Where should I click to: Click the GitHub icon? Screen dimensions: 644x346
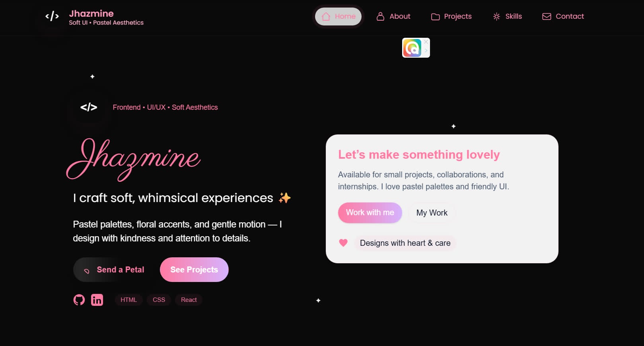coord(79,300)
